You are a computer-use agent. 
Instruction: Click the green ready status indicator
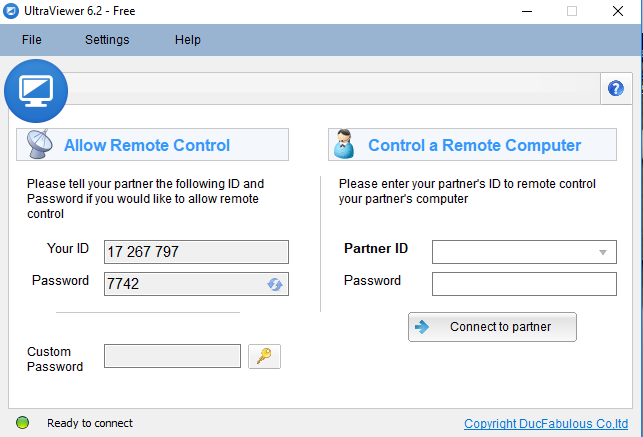tap(23, 422)
